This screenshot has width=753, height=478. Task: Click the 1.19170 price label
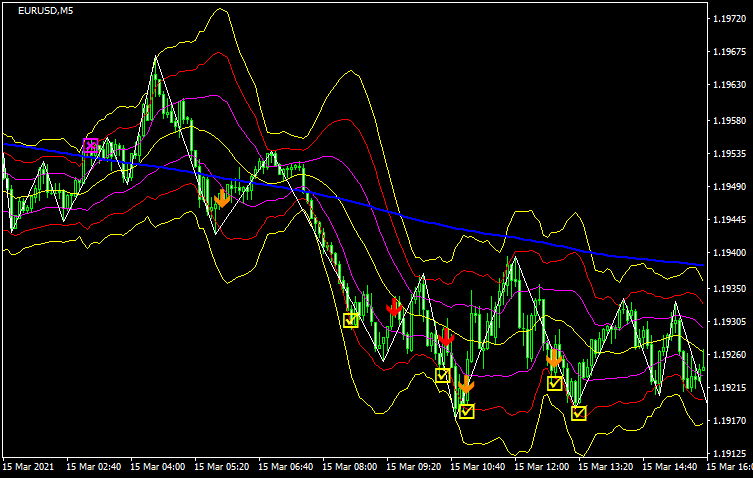(x=729, y=421)
